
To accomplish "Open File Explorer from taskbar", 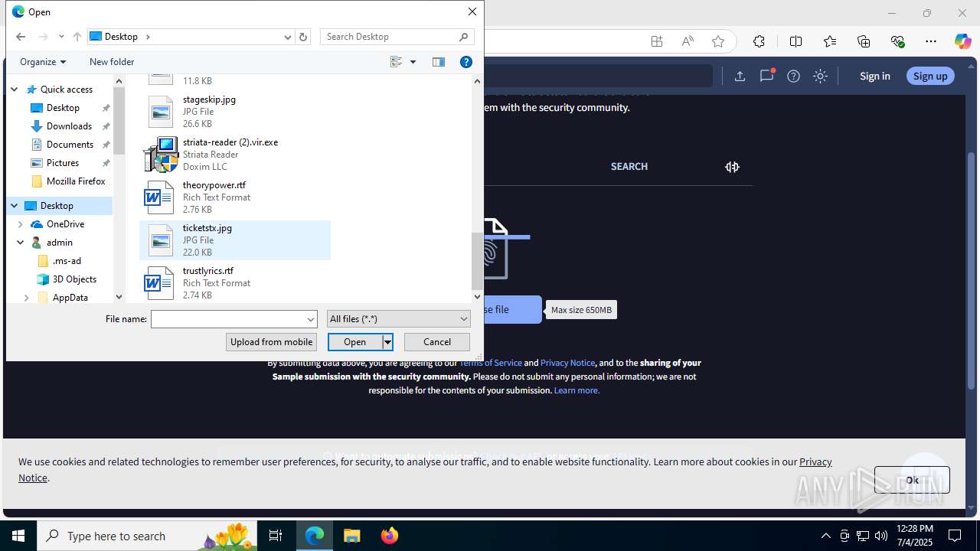I will coord(352,536).
